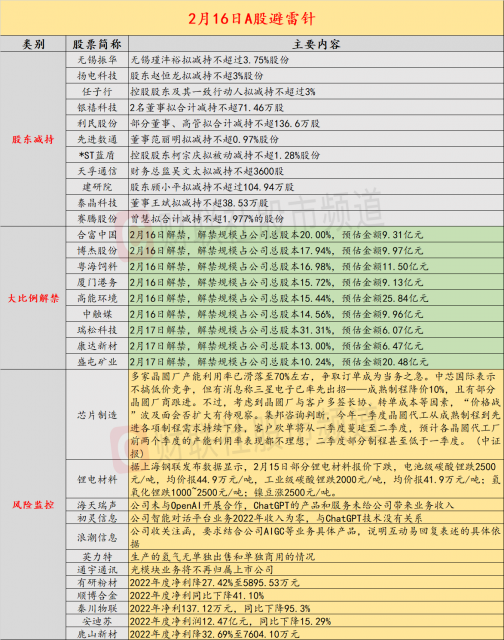This screenshot has height=640, width=504.
Task: Click the 锂电材料 price paragraph
Action: pyautogui.click(x=316, y=479)
